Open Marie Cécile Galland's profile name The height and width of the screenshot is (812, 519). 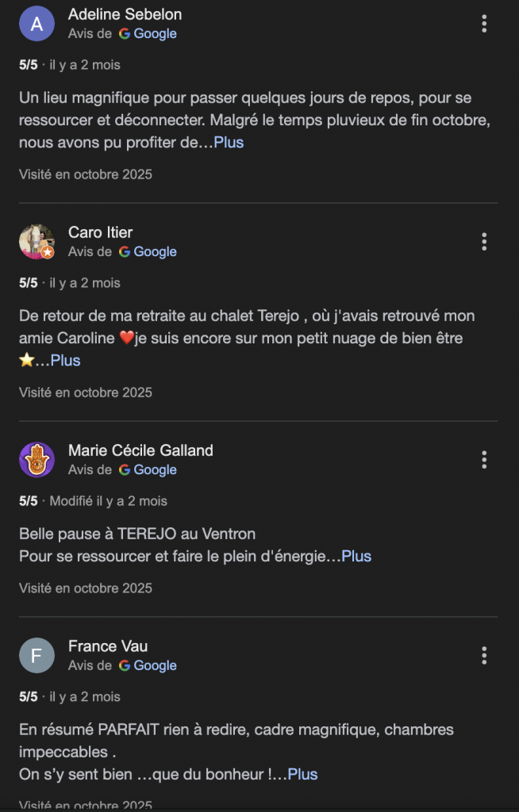(140, 450)
